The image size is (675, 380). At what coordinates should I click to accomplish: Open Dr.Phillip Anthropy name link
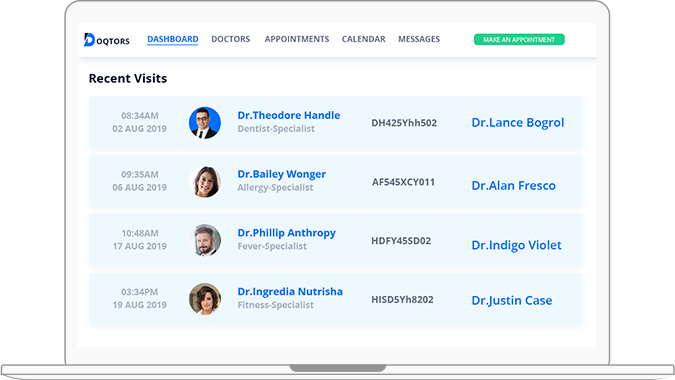click(x=287, y=233)
